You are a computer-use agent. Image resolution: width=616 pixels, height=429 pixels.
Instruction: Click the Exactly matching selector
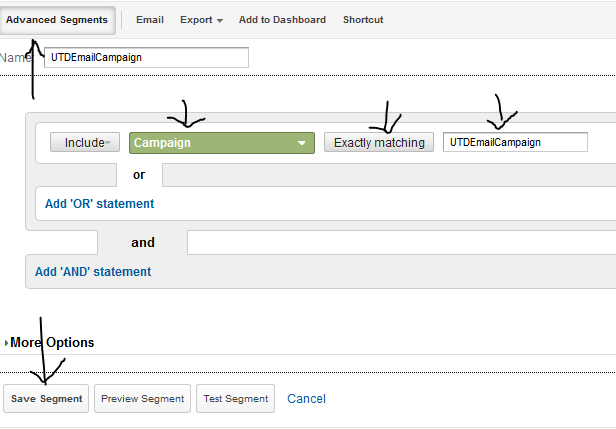(x=378, y=143)
